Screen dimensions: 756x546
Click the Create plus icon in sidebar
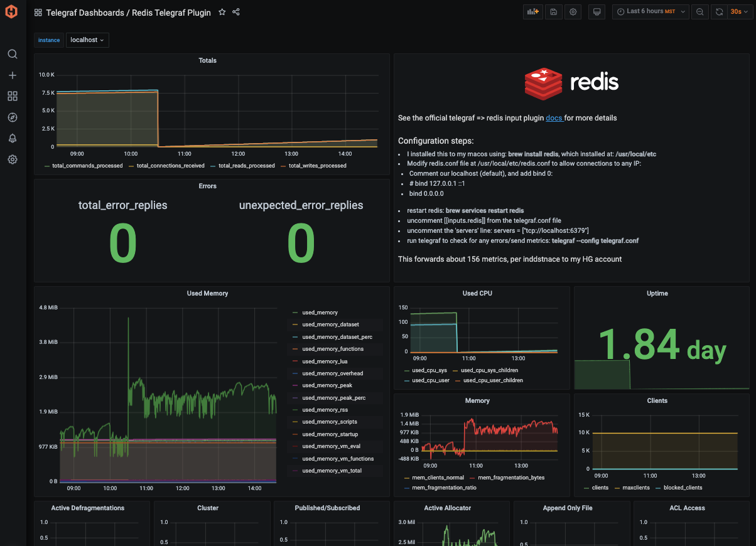[x=12, y=75]
